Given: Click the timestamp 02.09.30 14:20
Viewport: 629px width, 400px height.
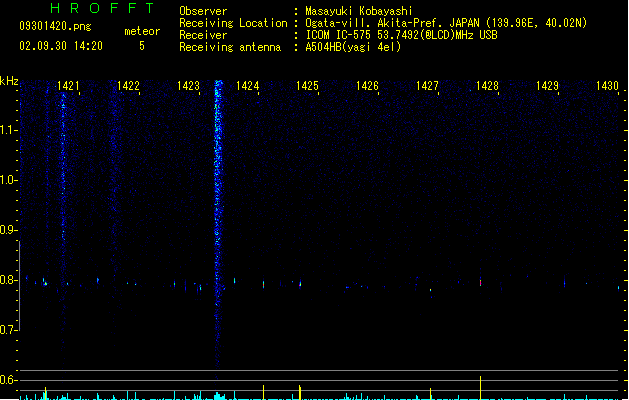Looking at the screenshot, I should tap(61, 46).
